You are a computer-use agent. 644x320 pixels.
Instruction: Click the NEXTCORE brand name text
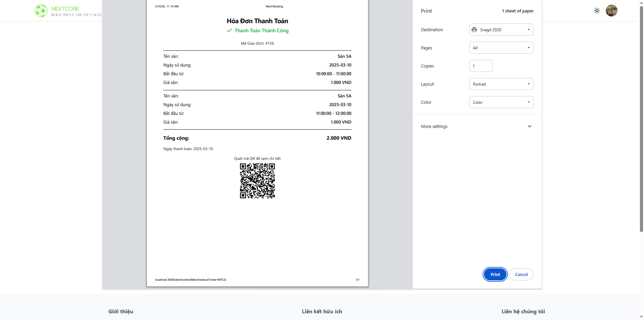tap(65, 9)
